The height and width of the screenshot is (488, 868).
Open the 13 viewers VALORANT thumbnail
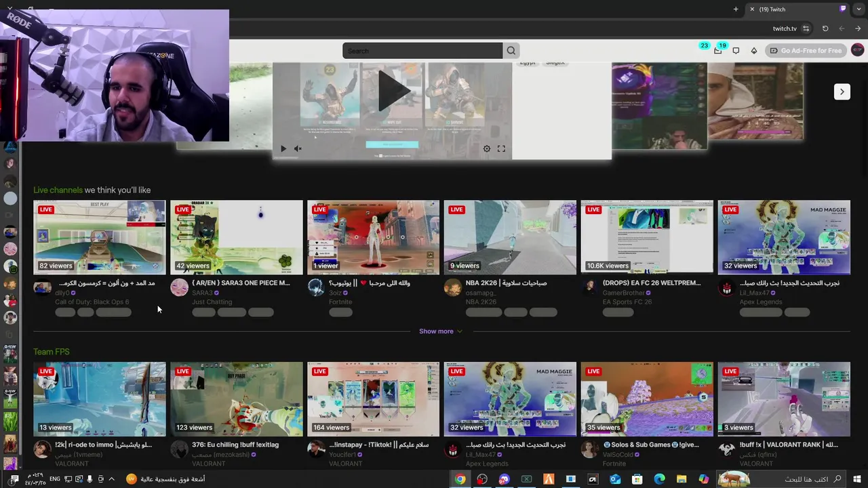100,399
